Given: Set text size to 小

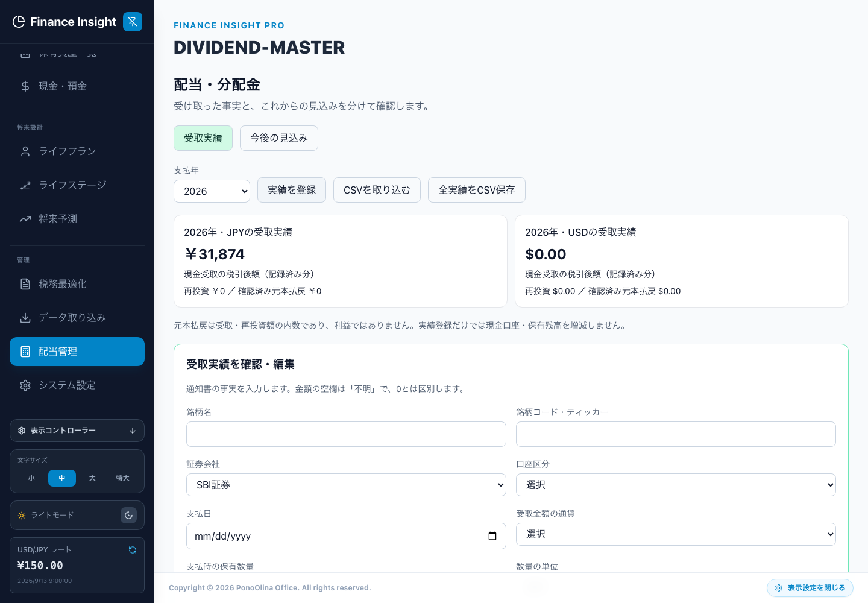Looking at the screenshot, I should pyautogui.click(x=31, y=478).
